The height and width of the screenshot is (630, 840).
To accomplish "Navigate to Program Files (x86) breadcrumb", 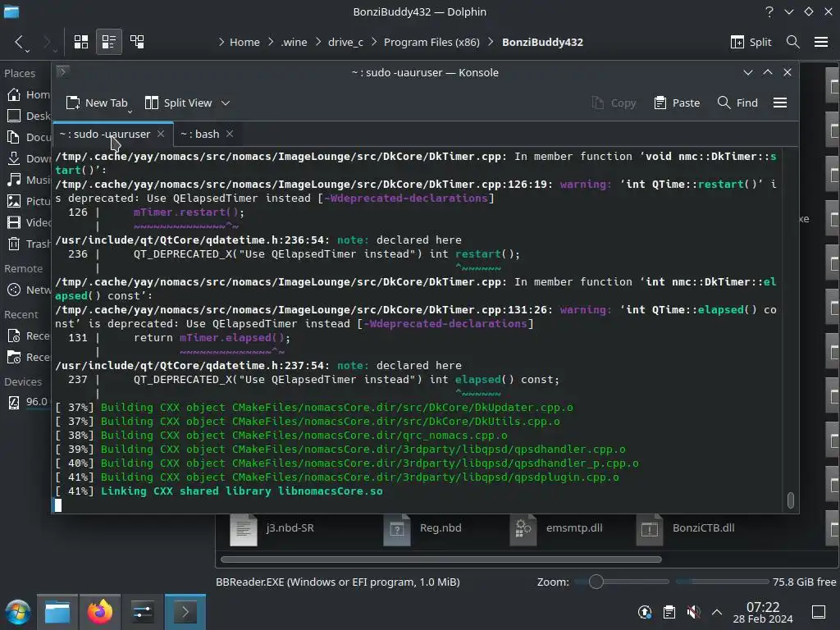I will click(431, 42).
